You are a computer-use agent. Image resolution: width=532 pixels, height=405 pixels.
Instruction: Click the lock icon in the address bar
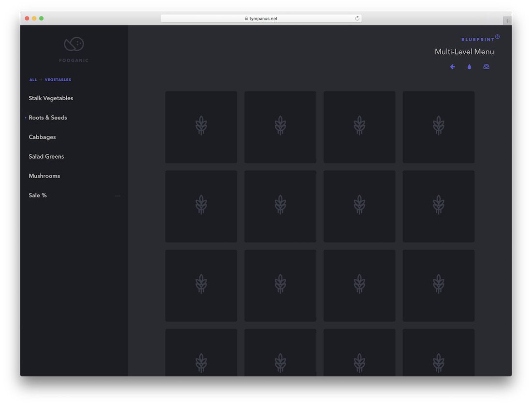tap(246, 18)
